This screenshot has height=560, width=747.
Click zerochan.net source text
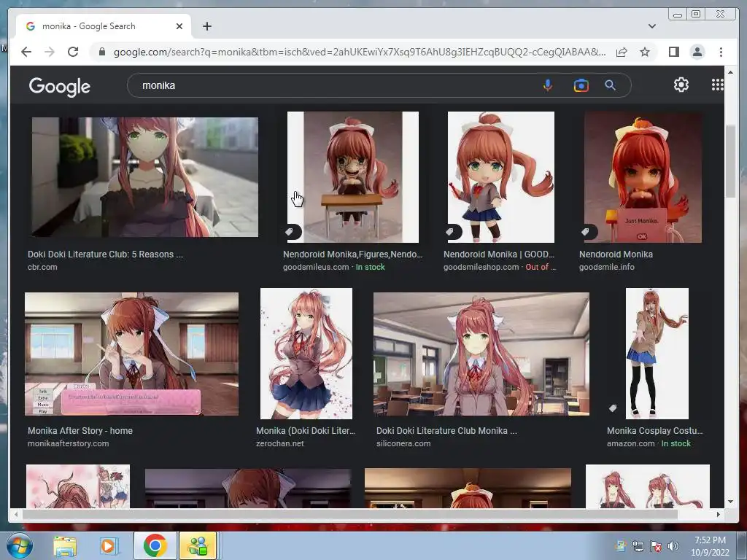tap(279, 443)
